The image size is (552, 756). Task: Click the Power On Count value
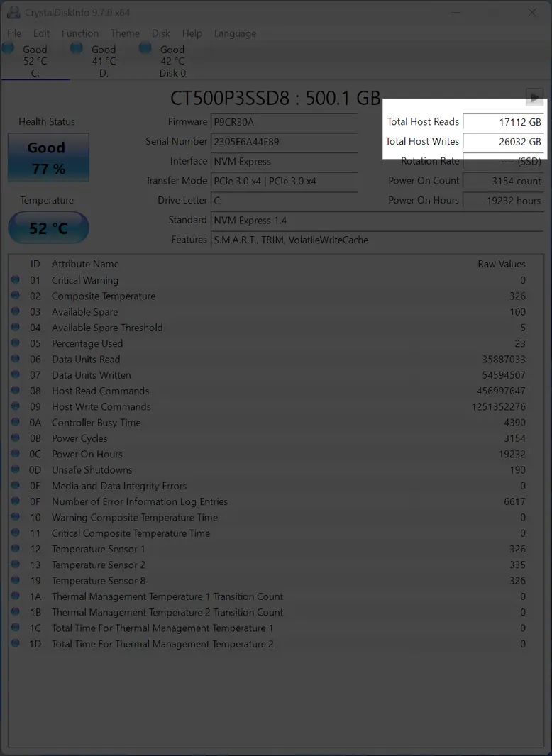(503, 182)
